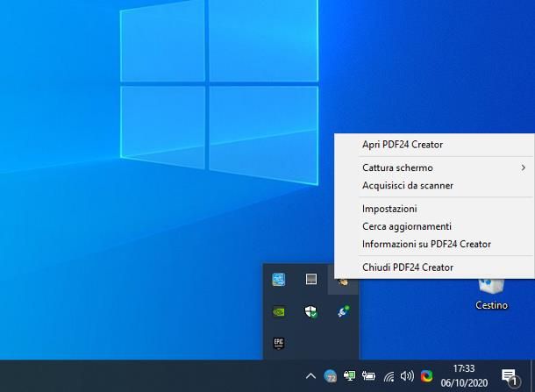The image size is (535, 392).
Task: Open the clock showing 17:33
Action: tap(464, 375)
